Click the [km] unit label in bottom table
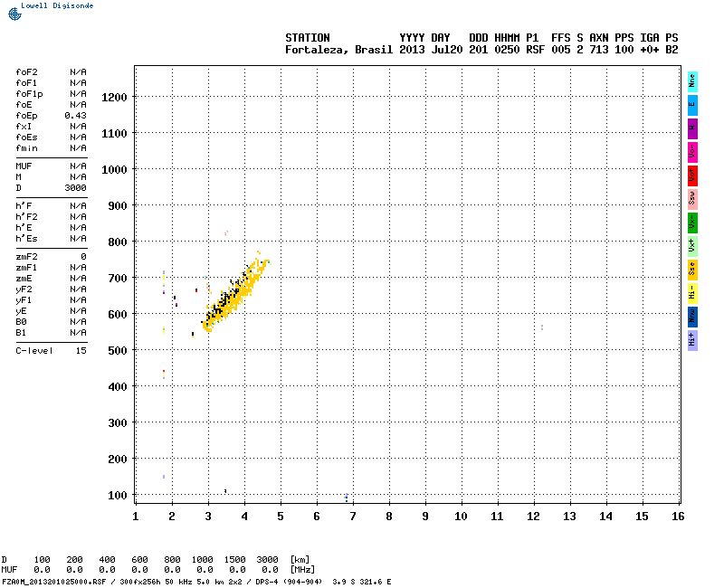The height and width of the screenshot is (588, 724). tap(300, 560)
